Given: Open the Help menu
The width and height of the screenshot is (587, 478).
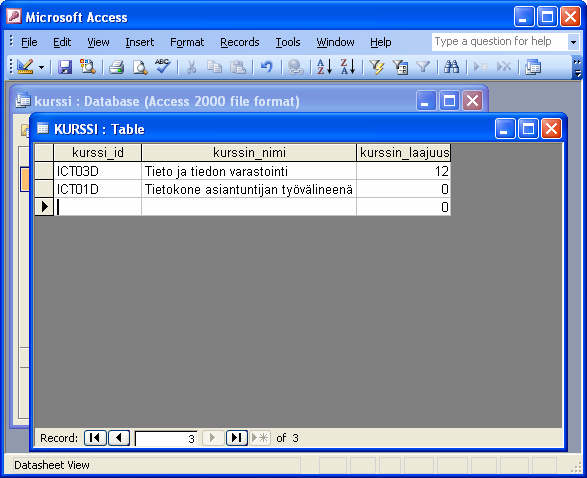Looking at the screenshot, I should pos(380,42).
